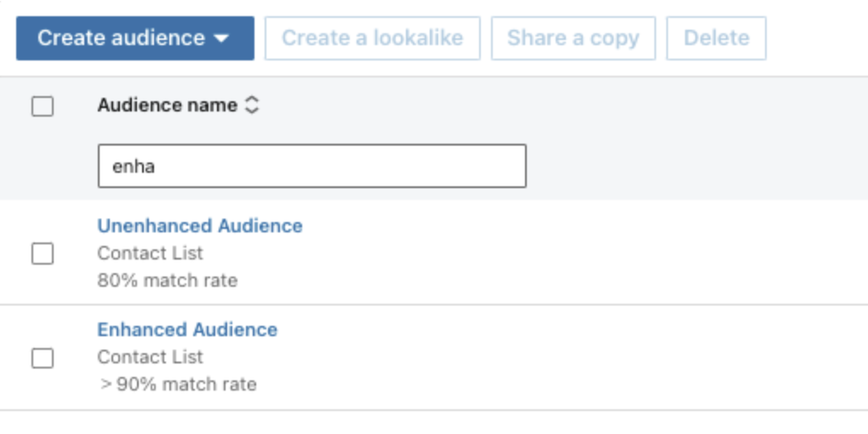Click the Delete button
The image size is (868, 434).
click(717, 38)
